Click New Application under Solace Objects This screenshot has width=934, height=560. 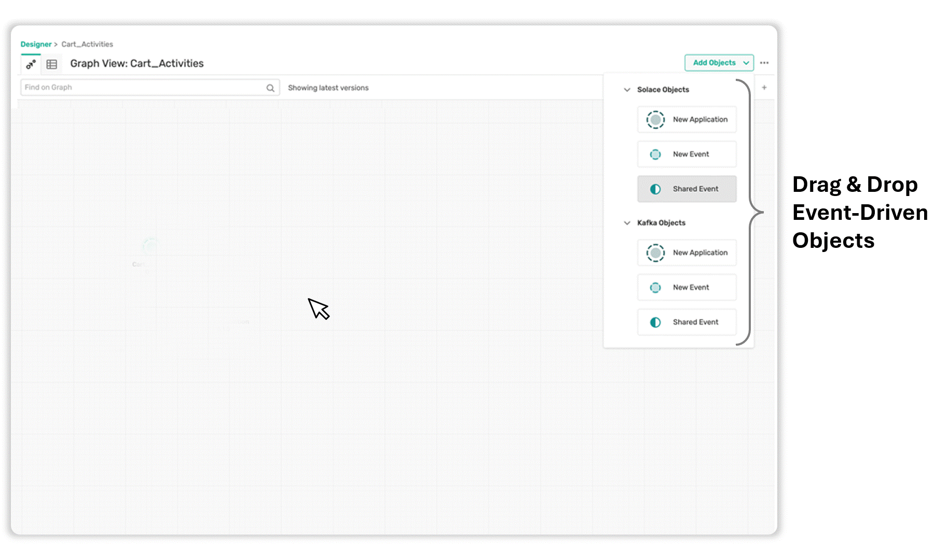[x=687, y=120]
